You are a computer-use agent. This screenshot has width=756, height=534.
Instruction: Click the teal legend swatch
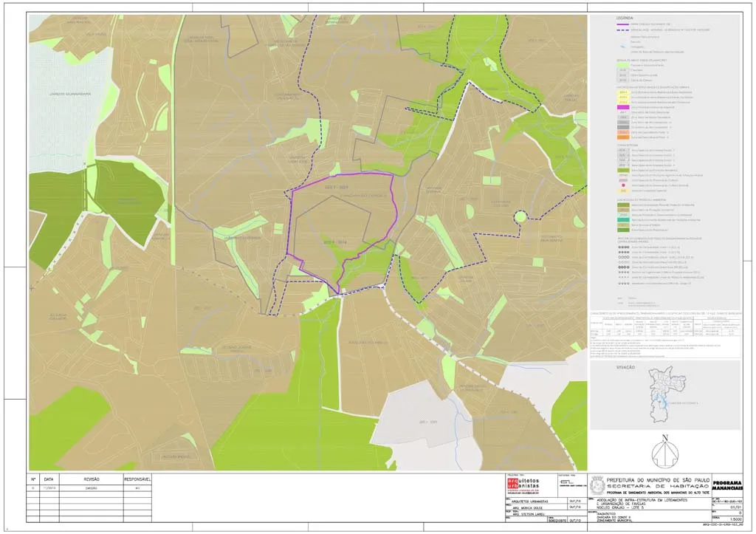623,219
